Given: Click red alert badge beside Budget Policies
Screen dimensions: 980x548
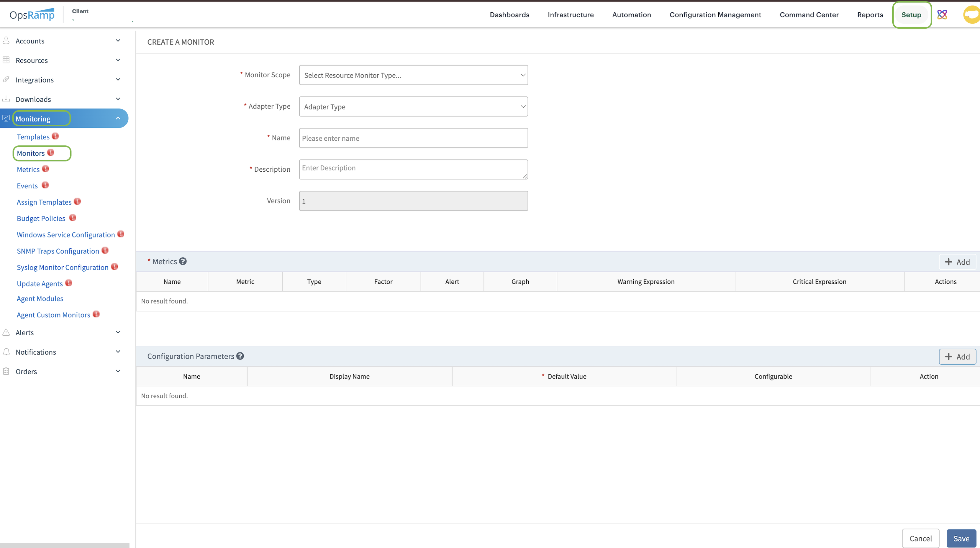Looking at the screenshot, I should tap(73, 218).
